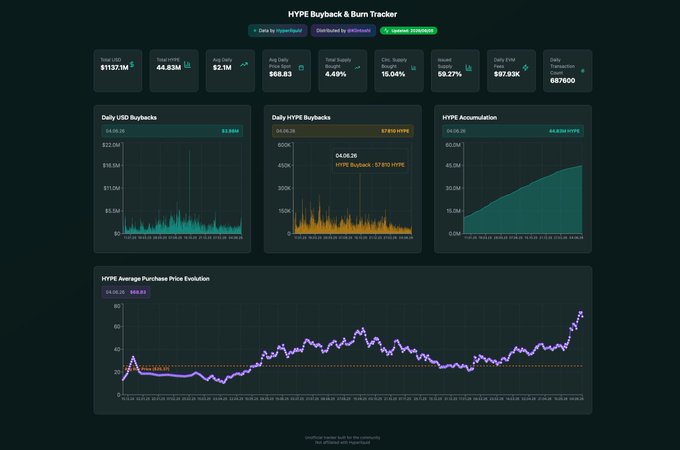This screenshot has width=680, height=450.
Task: Click HYPE Average Purchase Price Evolution title
Action: [x=155, y=279]
